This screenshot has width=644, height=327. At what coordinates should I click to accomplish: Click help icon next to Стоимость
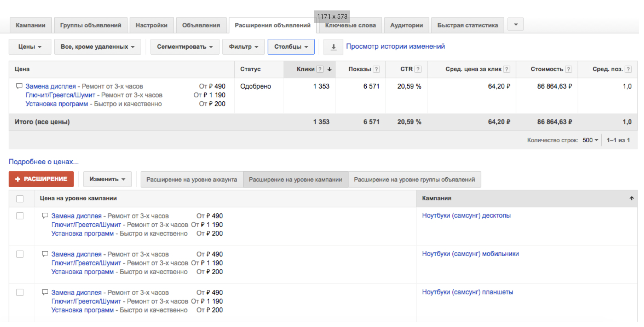569,69
